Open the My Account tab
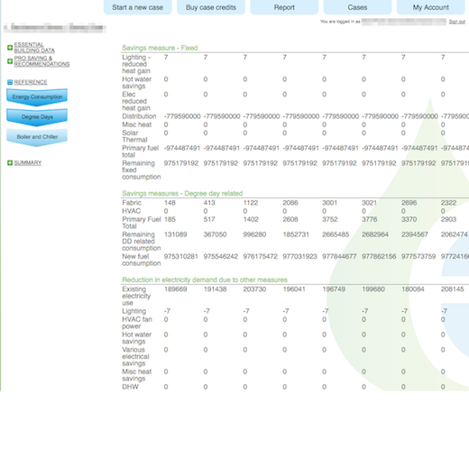The height and width of the screenshot is (476, 469). click(x=430, y=7)
